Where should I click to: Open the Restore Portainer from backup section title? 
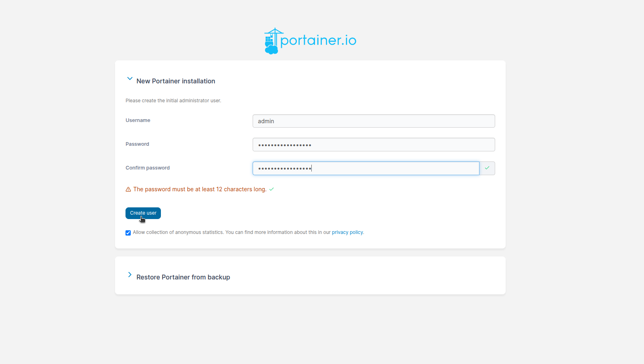[183, 277]
